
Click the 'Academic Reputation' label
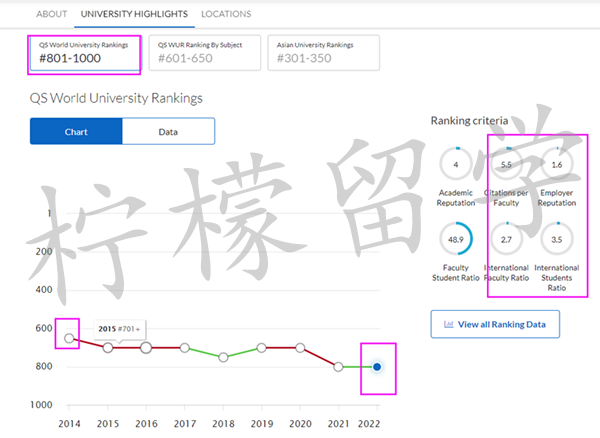click(456, 198)
